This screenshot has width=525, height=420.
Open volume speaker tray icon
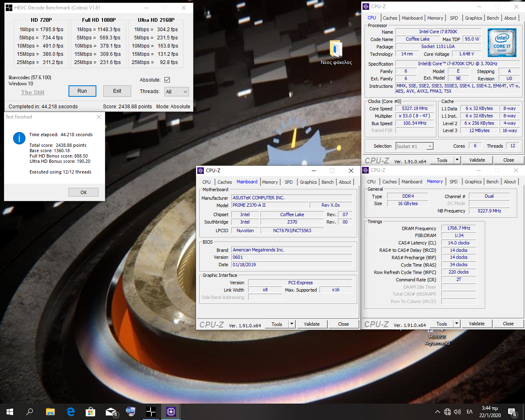[x=457, y=412]
